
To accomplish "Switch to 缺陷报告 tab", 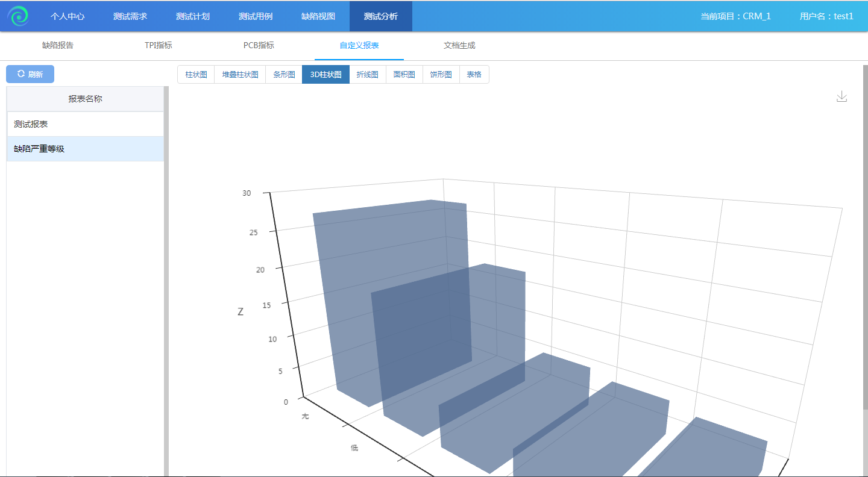I will coord(58,45).
